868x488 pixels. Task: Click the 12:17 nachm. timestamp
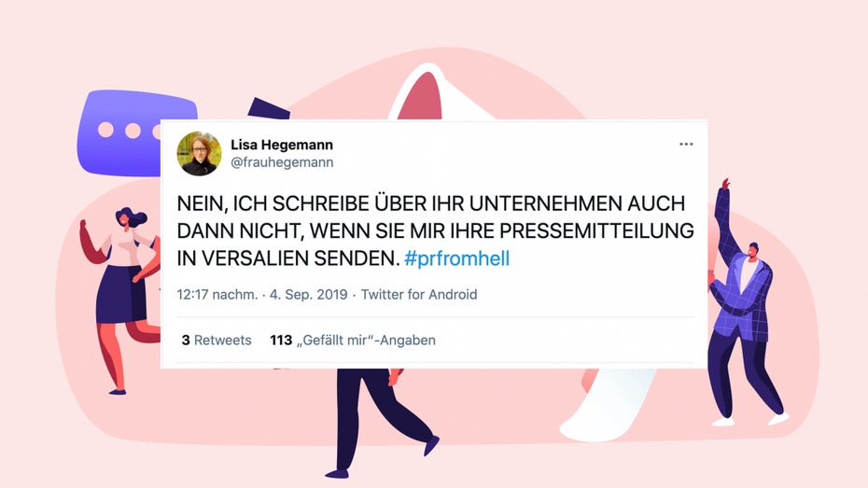click(x=217, y=294)
